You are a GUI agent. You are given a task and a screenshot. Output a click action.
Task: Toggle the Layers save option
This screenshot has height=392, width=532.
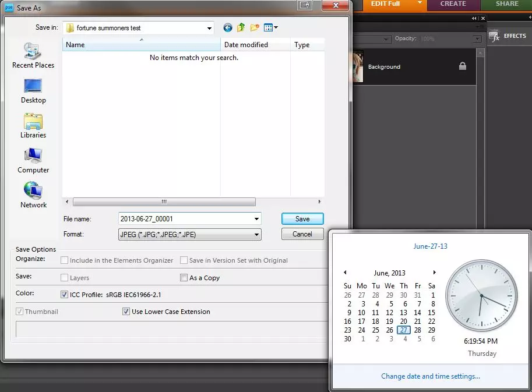click(64, 278)
